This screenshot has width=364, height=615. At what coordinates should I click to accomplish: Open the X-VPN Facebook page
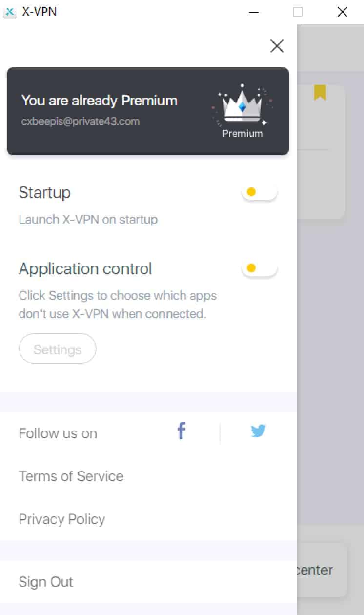tap(182, 431)
